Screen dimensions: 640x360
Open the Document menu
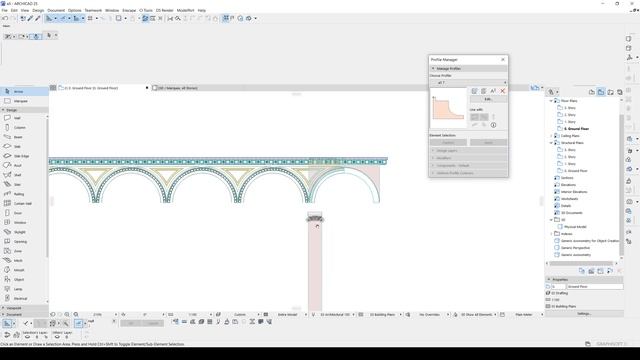(56, 10)
